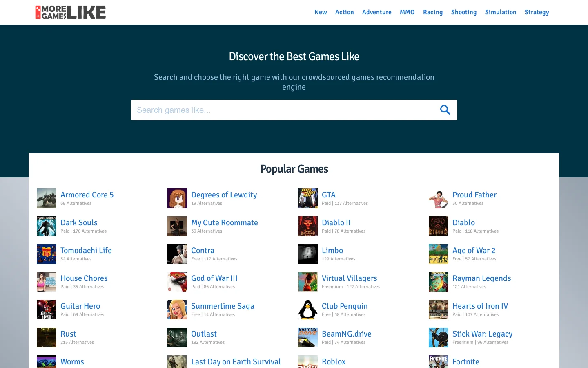
Task: Browse the Shooting category
Action: (x=464, y=12)
